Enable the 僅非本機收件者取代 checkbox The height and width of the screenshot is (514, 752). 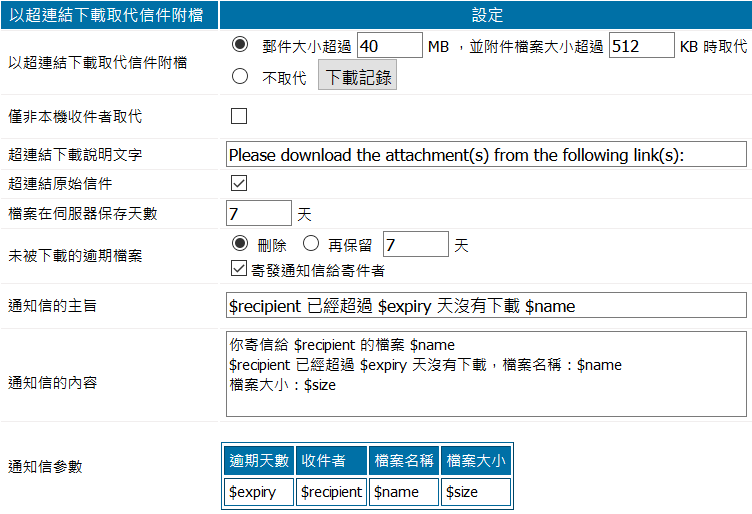[x=239, y=116]
